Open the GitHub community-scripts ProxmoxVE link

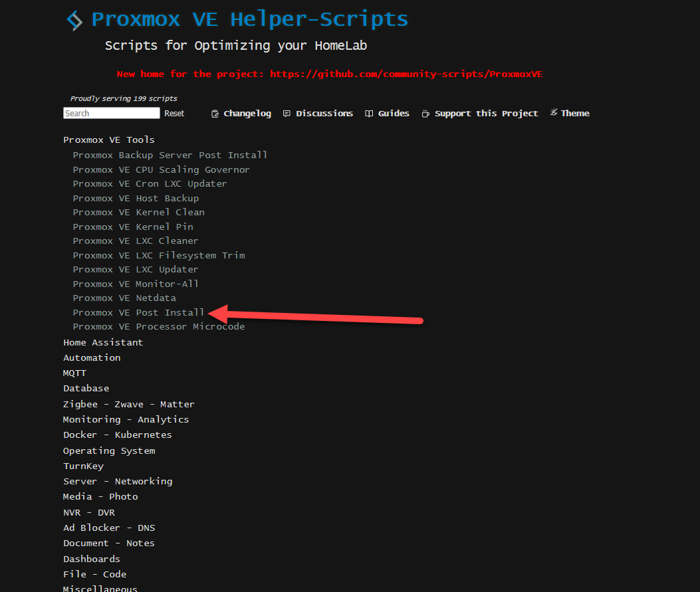click(406, 74)
